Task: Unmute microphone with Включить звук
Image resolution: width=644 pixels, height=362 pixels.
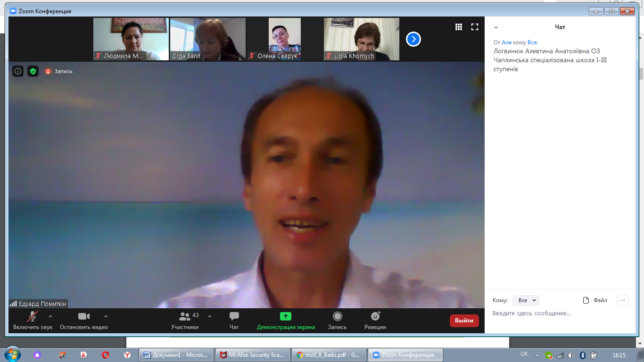Action: [33, 316]
